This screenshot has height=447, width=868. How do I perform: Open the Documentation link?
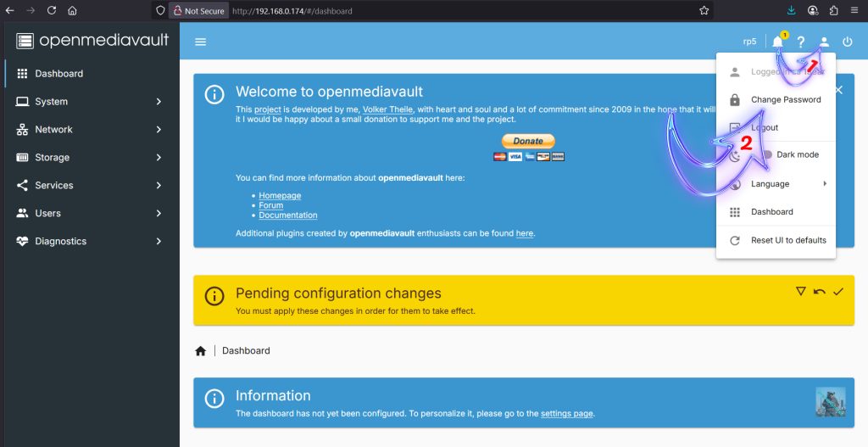(287, 215)
